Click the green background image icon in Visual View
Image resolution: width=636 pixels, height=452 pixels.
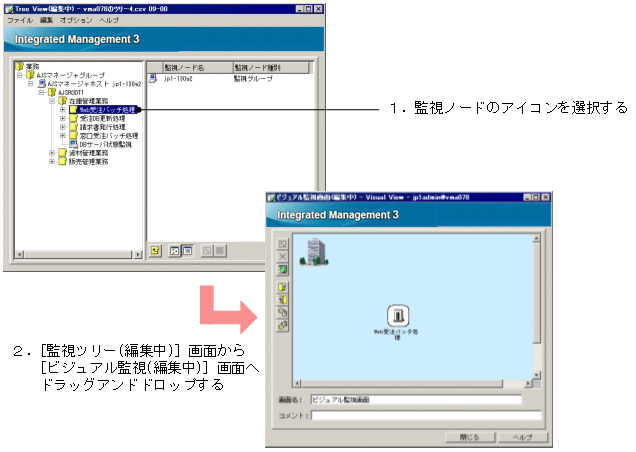pos(282,269)
